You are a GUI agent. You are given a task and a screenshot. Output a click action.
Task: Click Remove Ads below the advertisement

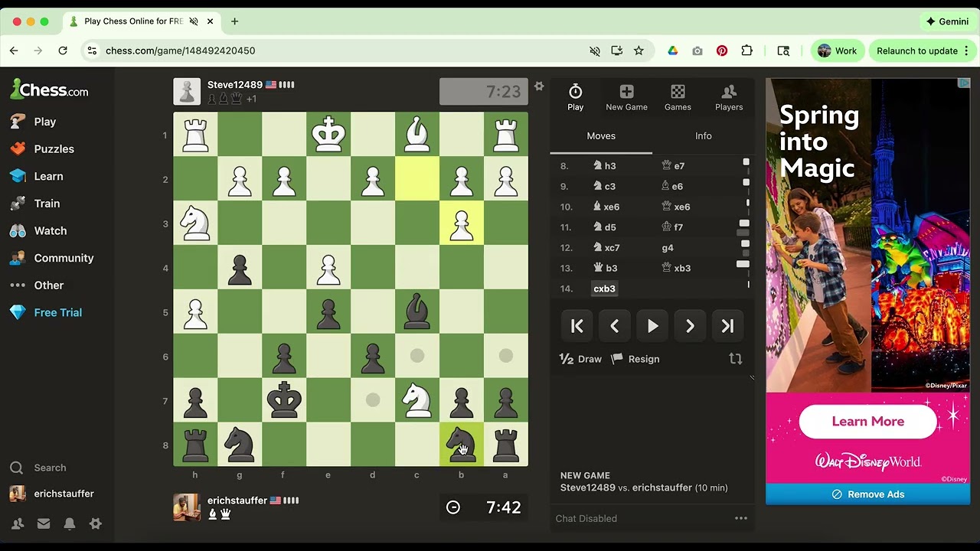pyautogui.click(x=867, y=494)
